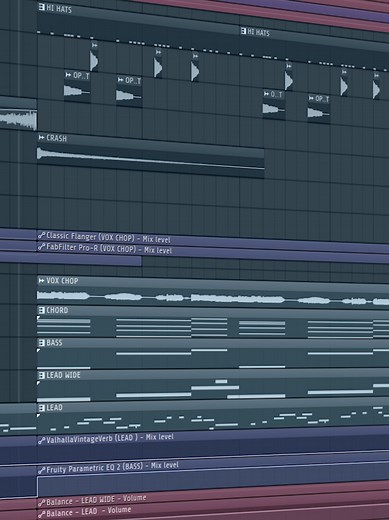Select the O..T audio clip label
This screenshot has width=389, height=520.
pyautogui.click(x=277, y=95)
